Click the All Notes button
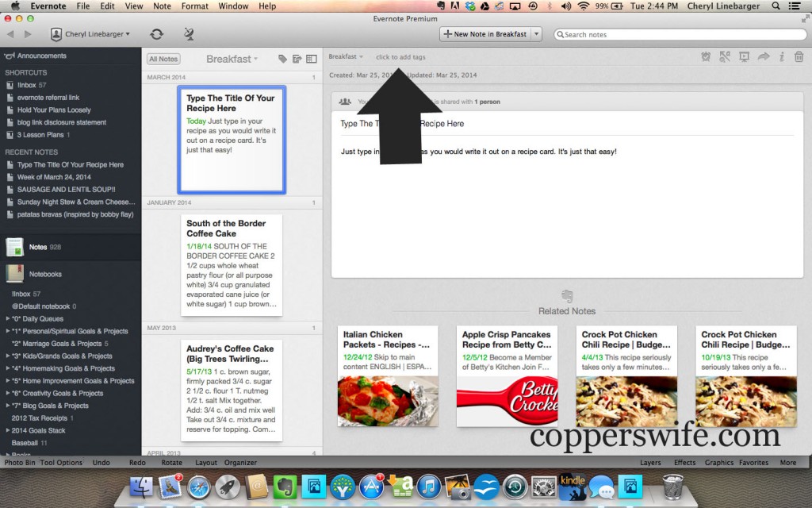The image size is (812, 508). coord(163,59)
